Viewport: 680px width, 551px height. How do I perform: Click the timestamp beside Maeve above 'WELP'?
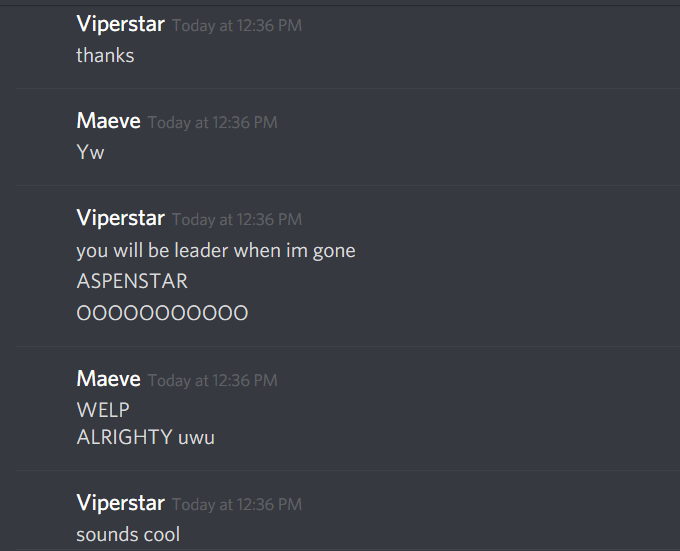212,381
